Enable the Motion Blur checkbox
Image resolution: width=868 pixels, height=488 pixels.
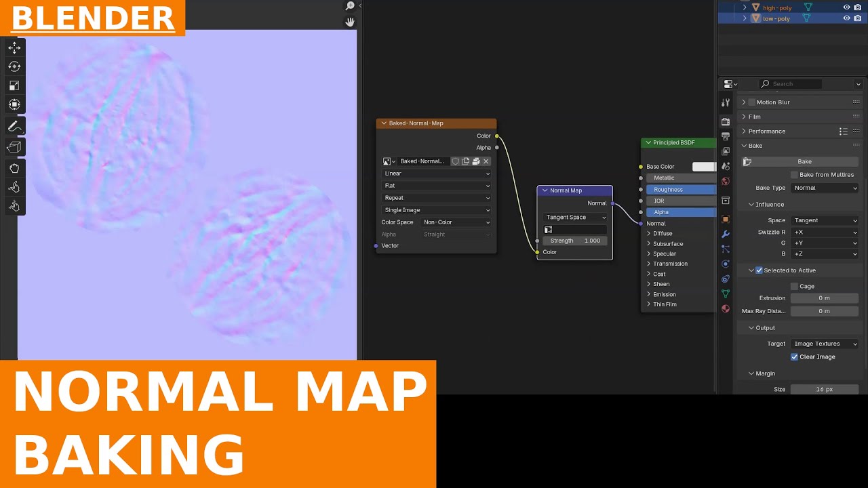tap(751, 102)
